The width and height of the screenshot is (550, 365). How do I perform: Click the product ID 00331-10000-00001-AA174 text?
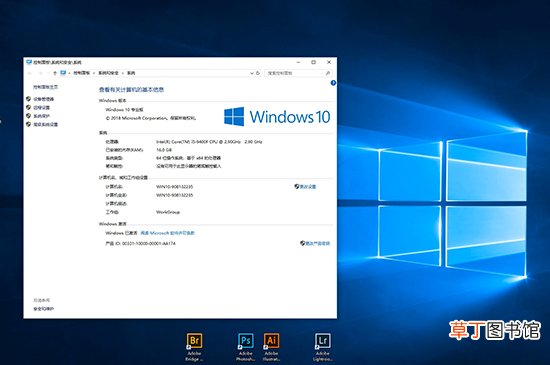[x=149, y=243]
